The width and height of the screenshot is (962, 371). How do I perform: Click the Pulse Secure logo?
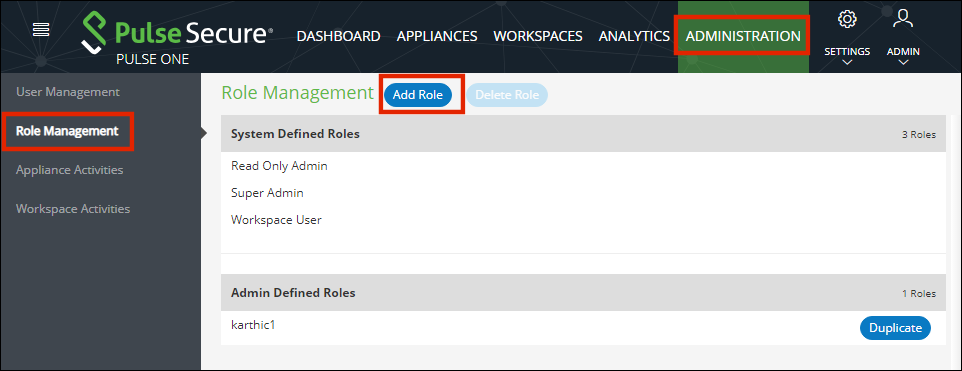(177, 35)
